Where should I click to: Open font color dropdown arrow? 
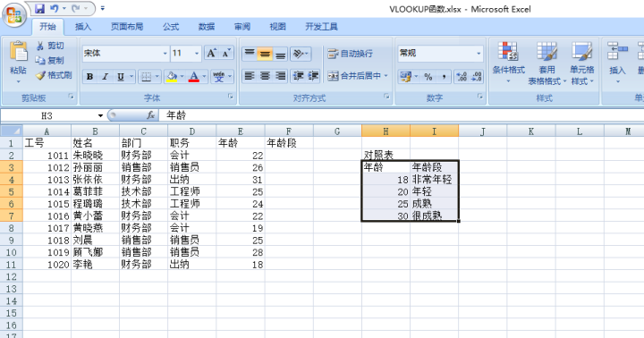point(203,77)
